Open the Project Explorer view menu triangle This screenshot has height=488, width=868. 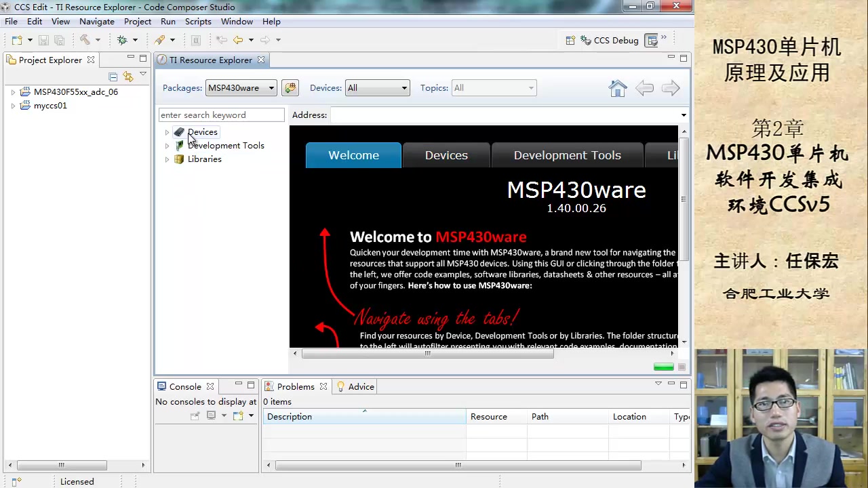pyautogui.click(x=143, y=74)
